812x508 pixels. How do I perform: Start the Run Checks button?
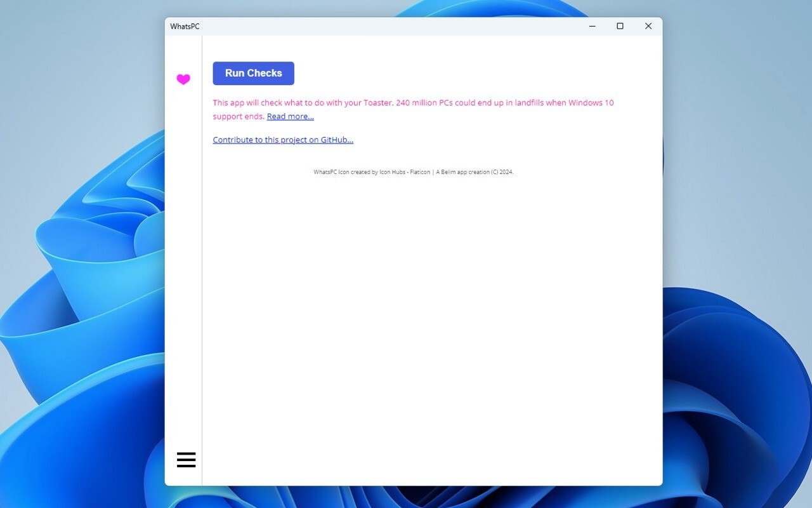point(253,73)
